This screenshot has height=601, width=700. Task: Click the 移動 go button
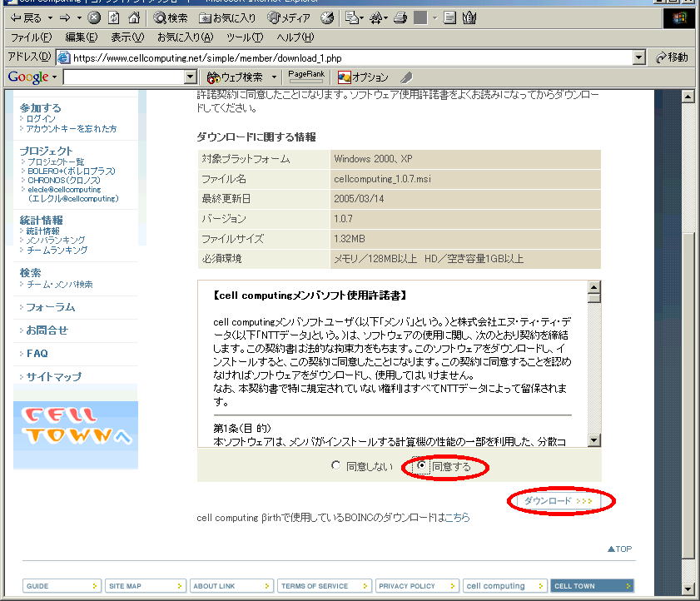click(672, 57)
